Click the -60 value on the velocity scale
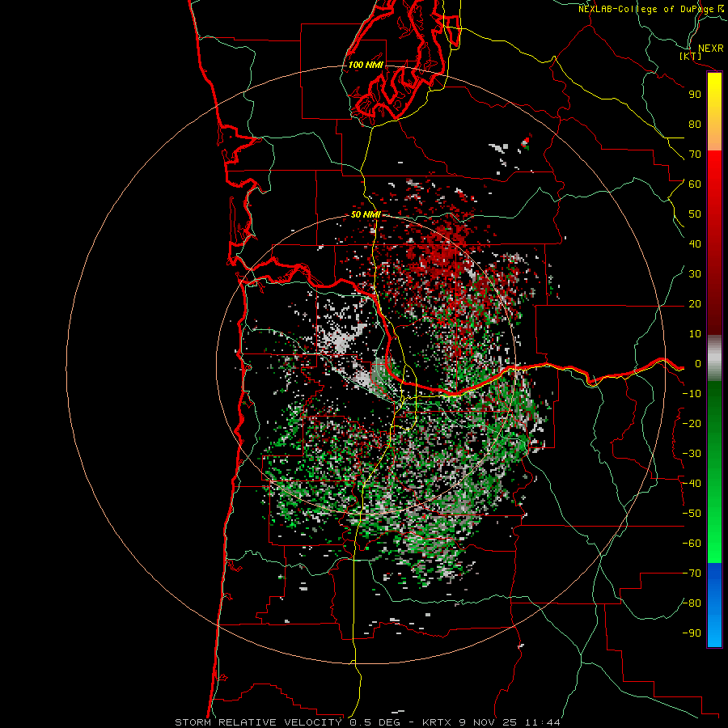The width and height of the screenshot is (728, 728). point(692,544)
